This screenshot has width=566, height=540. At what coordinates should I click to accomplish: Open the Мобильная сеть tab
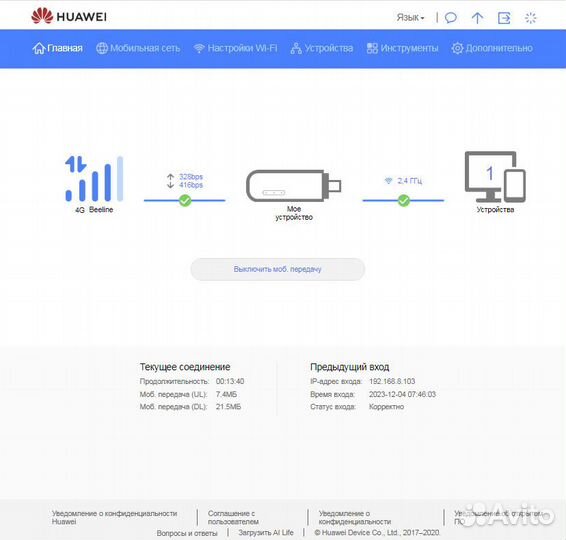tap(138, 48)
